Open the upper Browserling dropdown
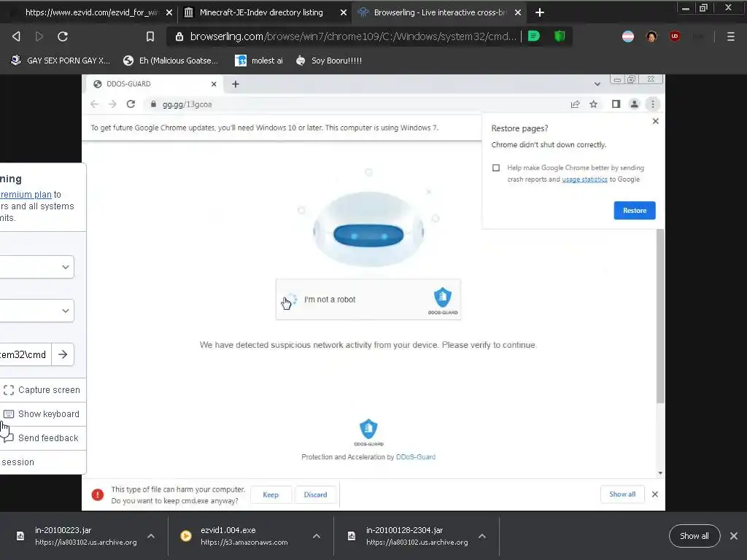Viewport: 747px width, 560px height. point(36,267)
